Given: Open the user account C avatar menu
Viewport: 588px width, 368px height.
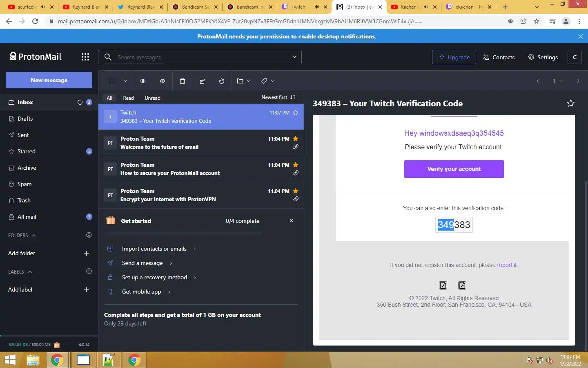Looking at the screenshot, I should point(575,57).
